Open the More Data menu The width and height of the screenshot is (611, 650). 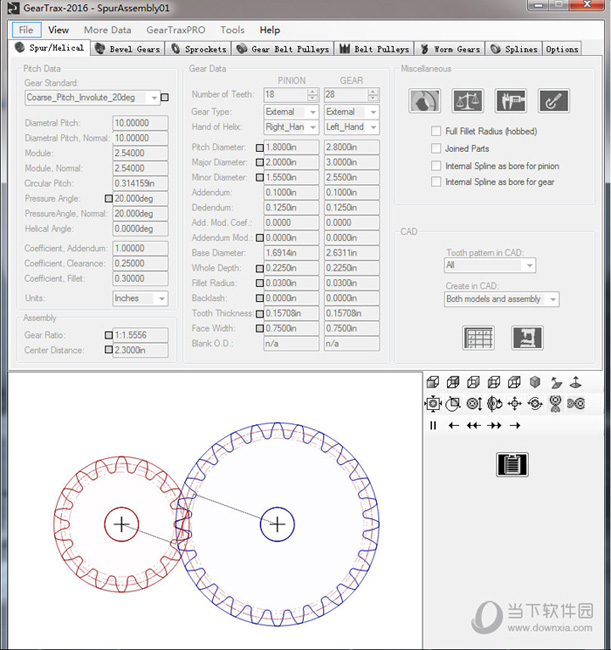[x=108, y=30]
